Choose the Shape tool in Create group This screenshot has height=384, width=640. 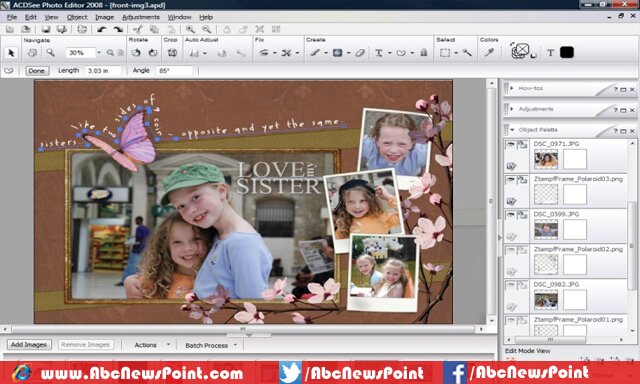pyautogui.click(x=338, y=53)
